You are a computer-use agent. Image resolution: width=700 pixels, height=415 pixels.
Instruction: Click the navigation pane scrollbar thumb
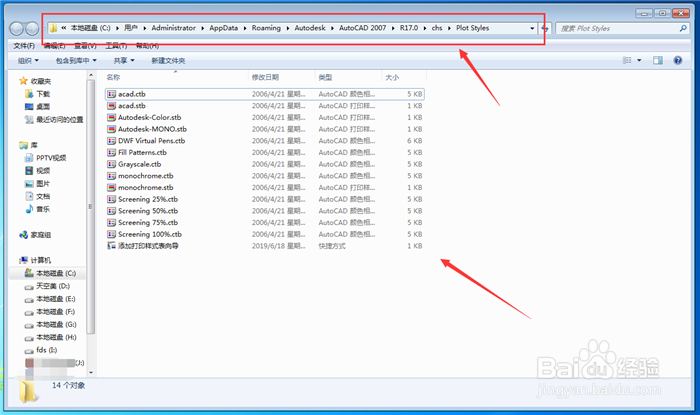tap(91, 207)
